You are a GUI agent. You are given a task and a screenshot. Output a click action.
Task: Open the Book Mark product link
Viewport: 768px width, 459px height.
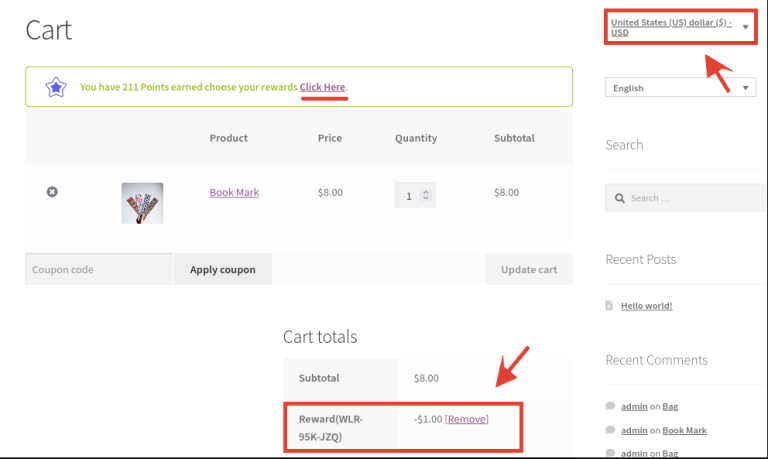tap(234, 192)
